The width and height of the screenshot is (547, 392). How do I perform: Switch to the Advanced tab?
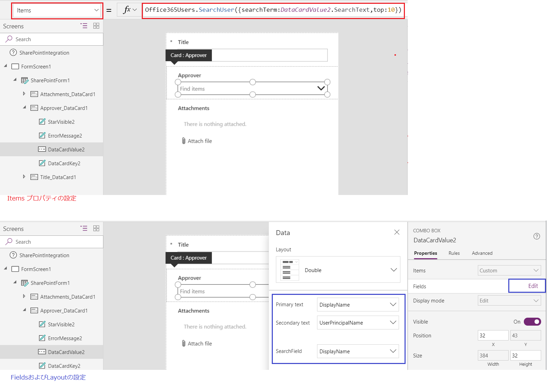tap(482, 253)
